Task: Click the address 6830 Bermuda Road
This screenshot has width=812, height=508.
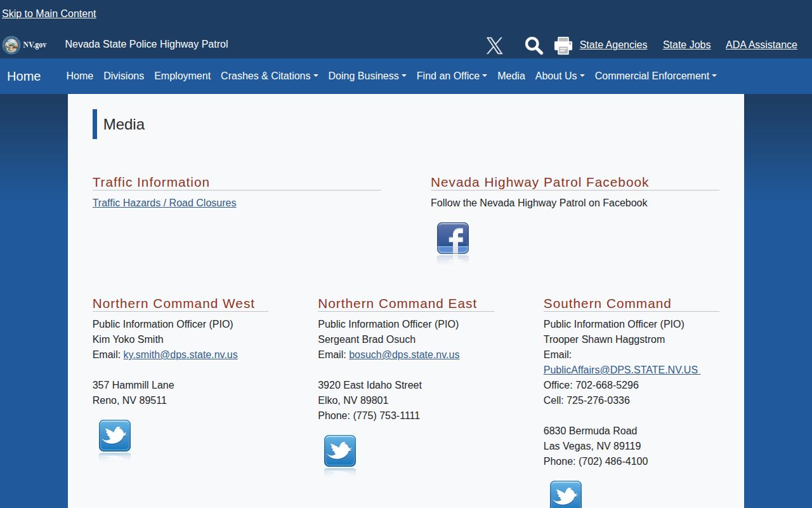Action: (591, 431)
